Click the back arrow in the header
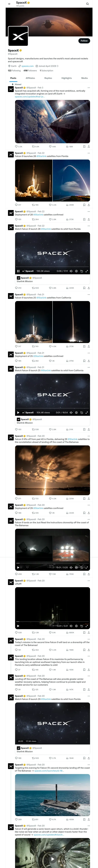98x868 pixels. pos(9,4)
